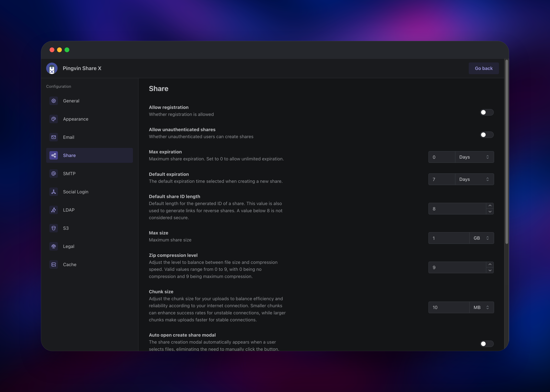The width and height of the screenshot is (550, 392).
Task: Go to the Email settings page
Action: [x=89, y=137]
